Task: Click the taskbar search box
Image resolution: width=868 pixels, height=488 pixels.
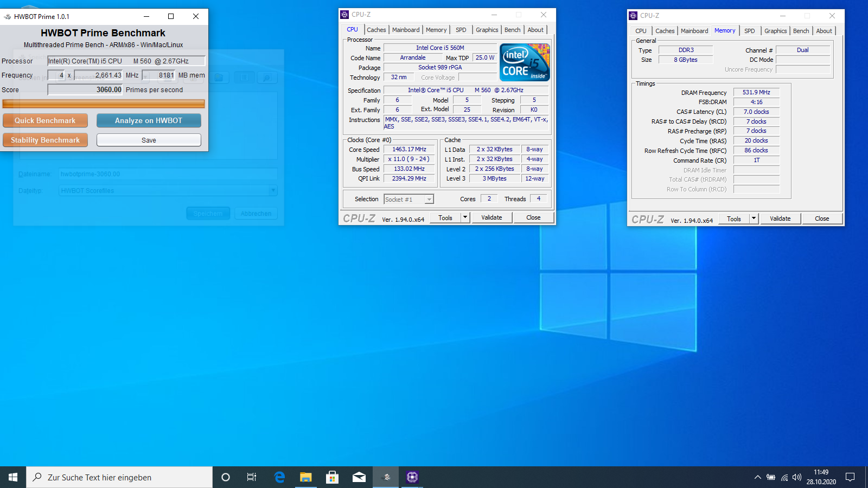Action: pos(119,477)
